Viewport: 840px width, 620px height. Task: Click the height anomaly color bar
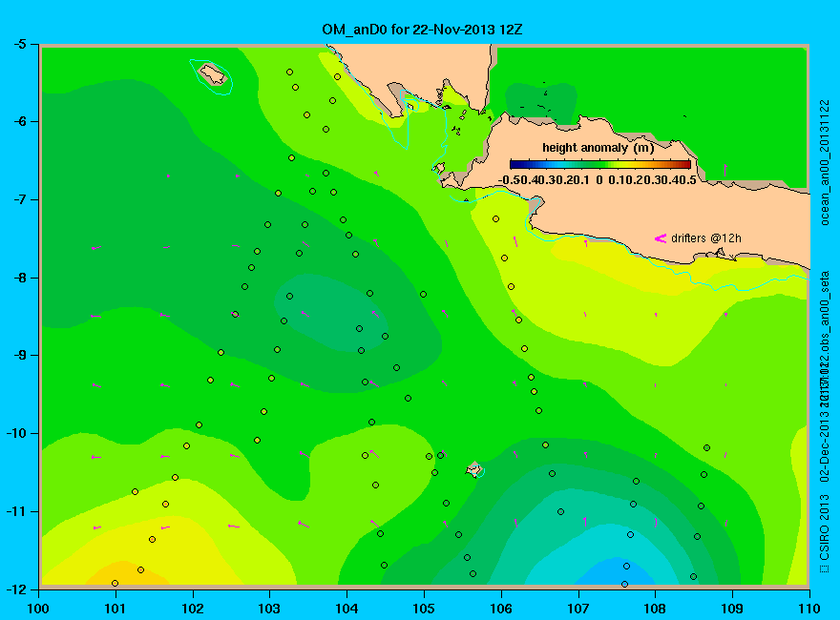pos(600,164)
